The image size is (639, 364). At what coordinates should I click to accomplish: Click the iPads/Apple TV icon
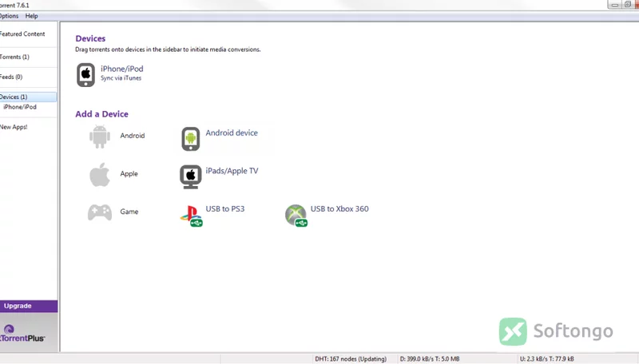[x=190, y=176]
